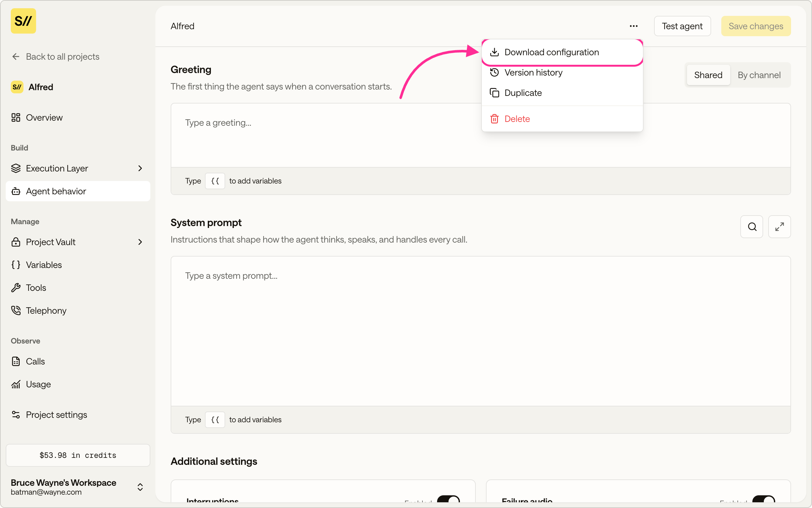
Task: Expand the system prompt editor fullscreen
Action: coord(779,227)
